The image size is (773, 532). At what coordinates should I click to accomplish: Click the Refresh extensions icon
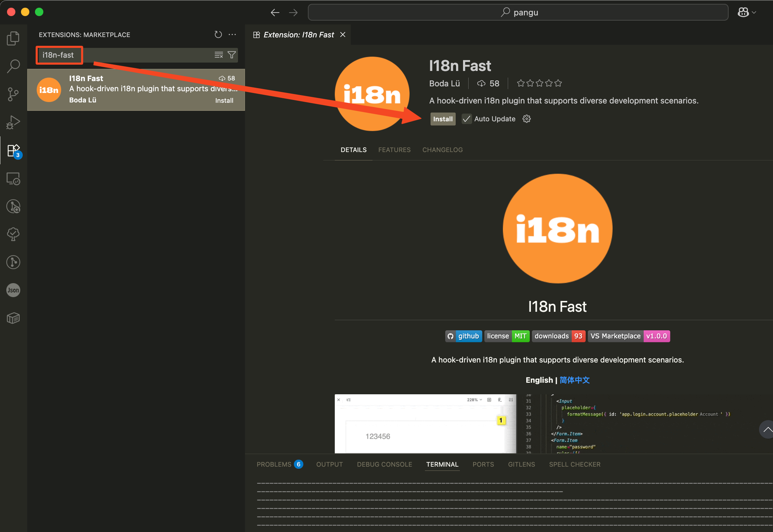click(x=218, y=34)
